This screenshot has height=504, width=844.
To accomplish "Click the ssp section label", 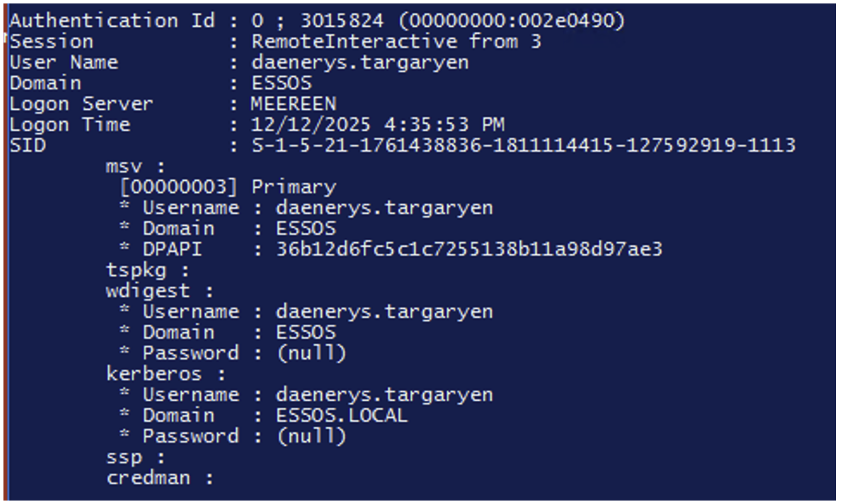I will point(124,457).
